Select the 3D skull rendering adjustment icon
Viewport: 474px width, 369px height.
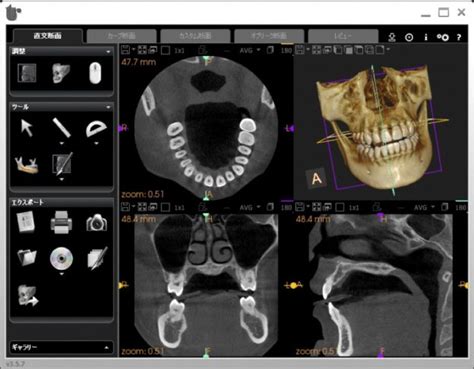tap(61, 73)
